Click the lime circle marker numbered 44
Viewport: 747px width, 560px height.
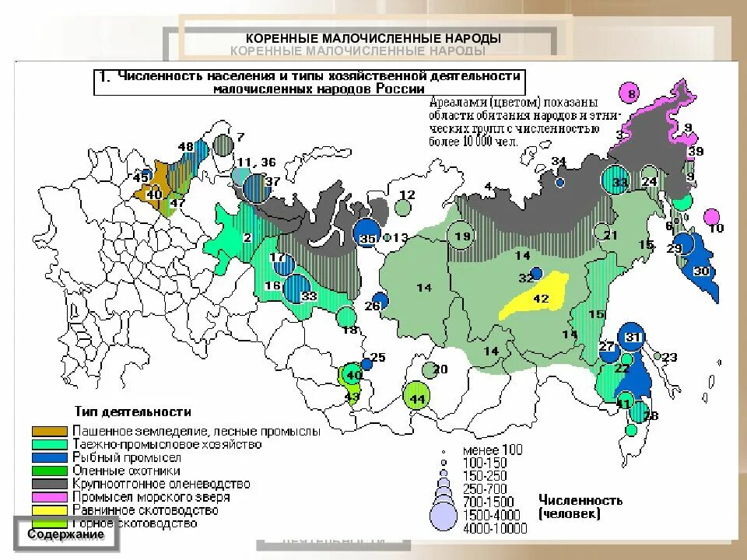[416, 396]
